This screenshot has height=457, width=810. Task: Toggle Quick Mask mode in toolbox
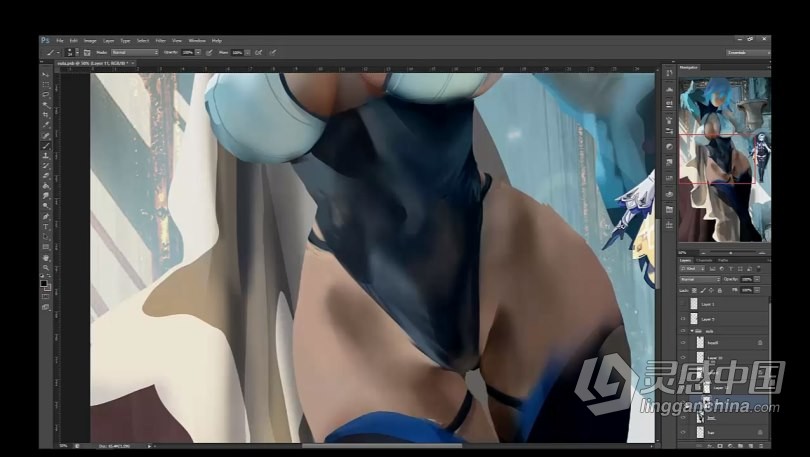[45, 296]
